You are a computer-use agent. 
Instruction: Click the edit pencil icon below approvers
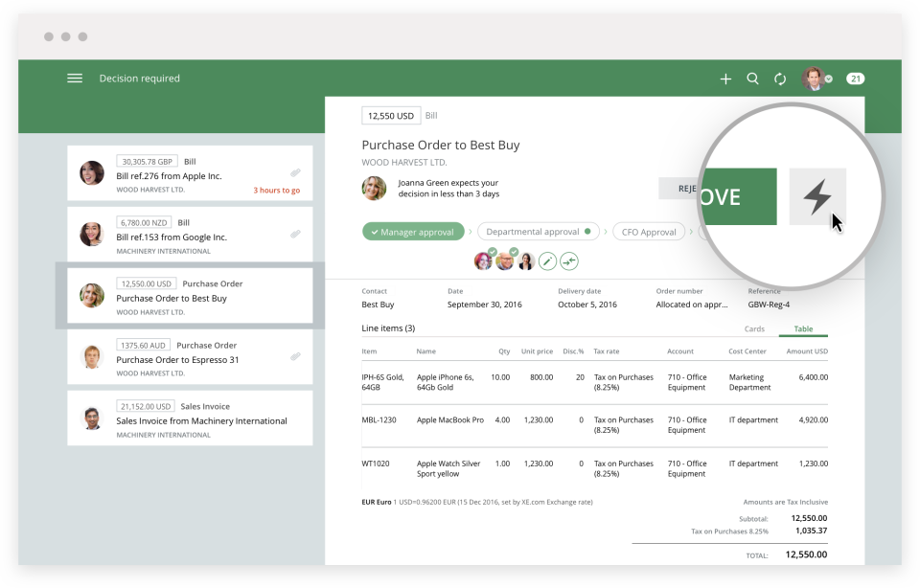[x=547, y=260]
